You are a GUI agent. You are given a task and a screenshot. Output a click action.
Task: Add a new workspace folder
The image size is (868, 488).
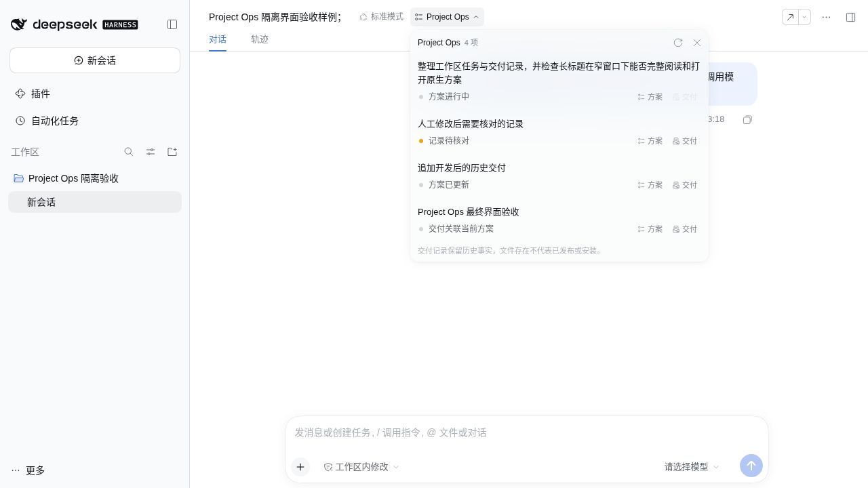(x=172, y=152)
